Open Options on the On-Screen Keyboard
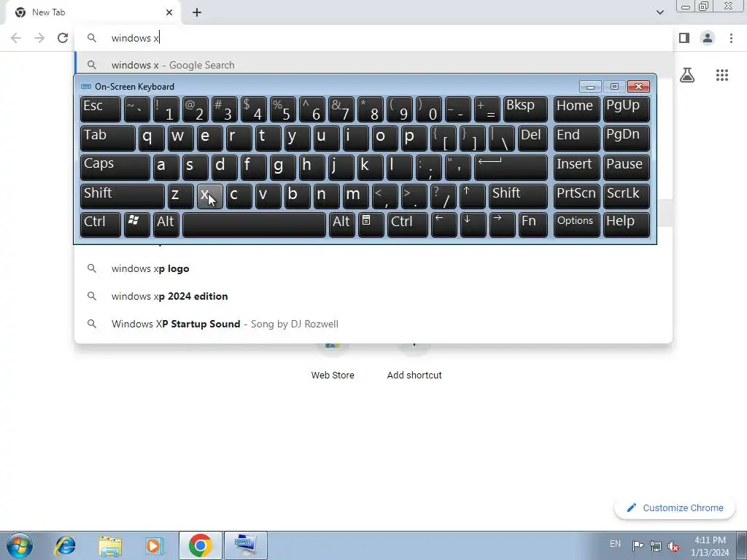Viewport: 747px width, 560px height. point(576,225)
